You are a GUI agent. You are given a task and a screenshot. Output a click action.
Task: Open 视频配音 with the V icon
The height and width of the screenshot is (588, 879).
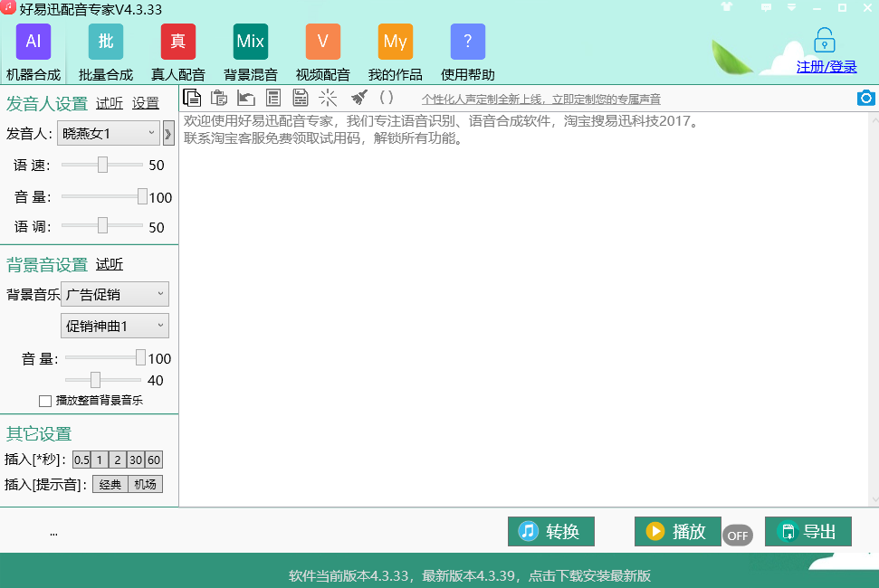click(323, 42)
